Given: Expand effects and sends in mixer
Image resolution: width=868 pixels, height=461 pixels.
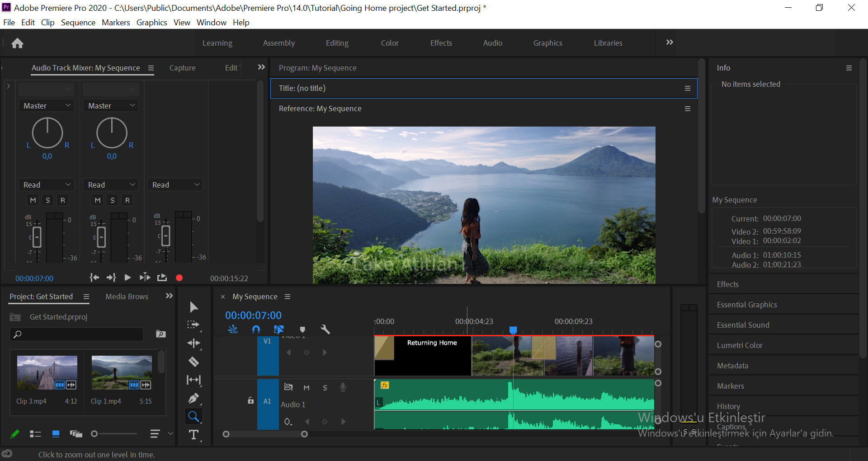Looking at the screenshot, I should (x=8, y=86).
